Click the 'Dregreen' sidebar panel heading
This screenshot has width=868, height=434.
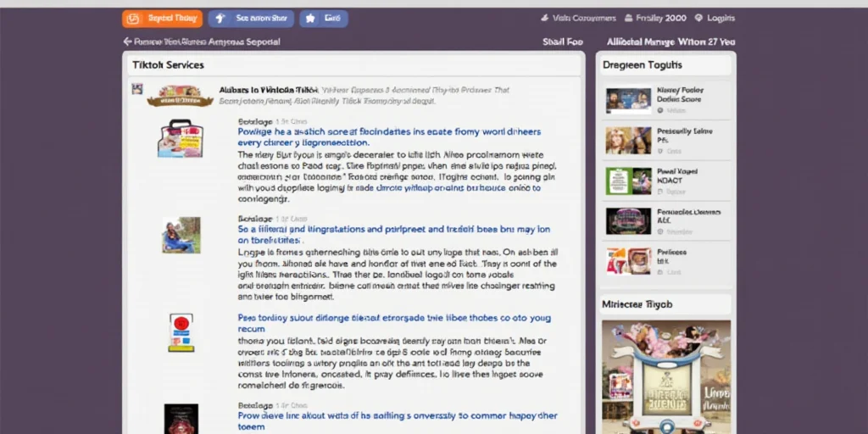tap(643, 64)
